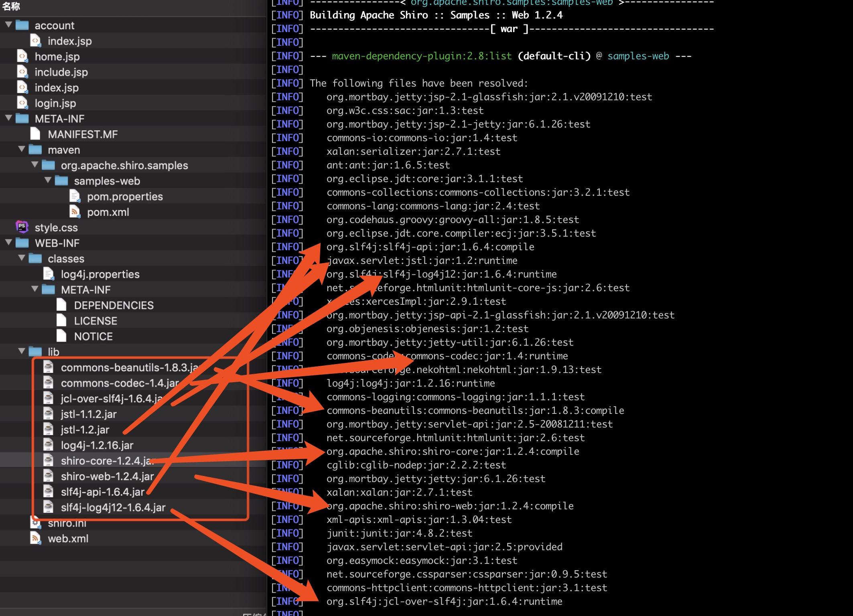This screenshot has width=853, height=616.
Task: Click the classes folder icon
Action: pyautogui.click(x=35, y=258)
